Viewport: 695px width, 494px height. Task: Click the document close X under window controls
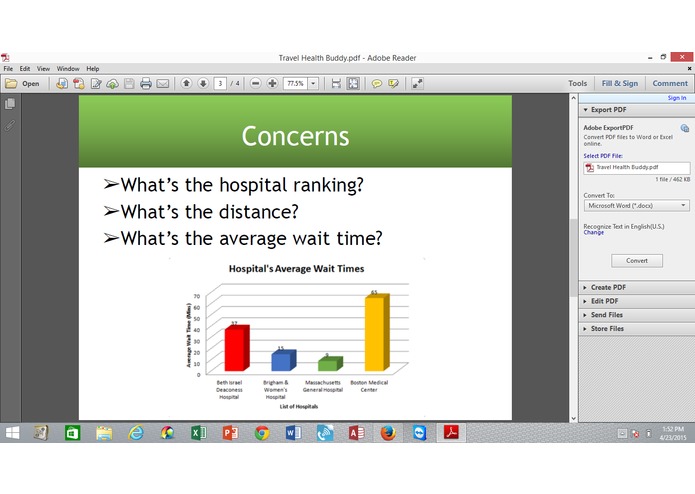pyautogui.click(x=689, y=69)
